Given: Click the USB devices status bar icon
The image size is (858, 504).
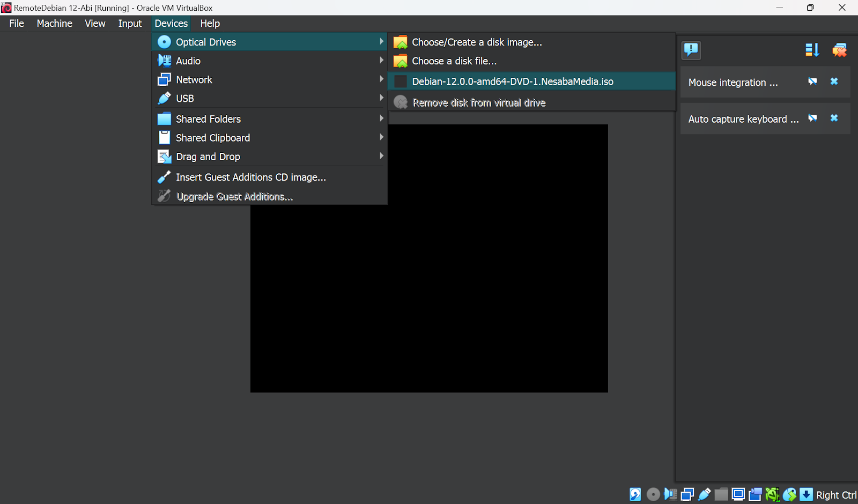Looking at the screenshot, I should coord(705,494).
